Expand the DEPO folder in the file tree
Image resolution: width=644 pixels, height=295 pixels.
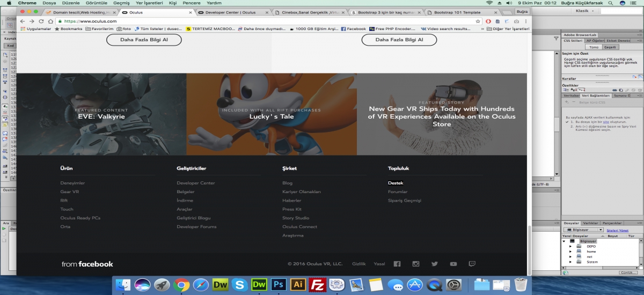[570, 246]
